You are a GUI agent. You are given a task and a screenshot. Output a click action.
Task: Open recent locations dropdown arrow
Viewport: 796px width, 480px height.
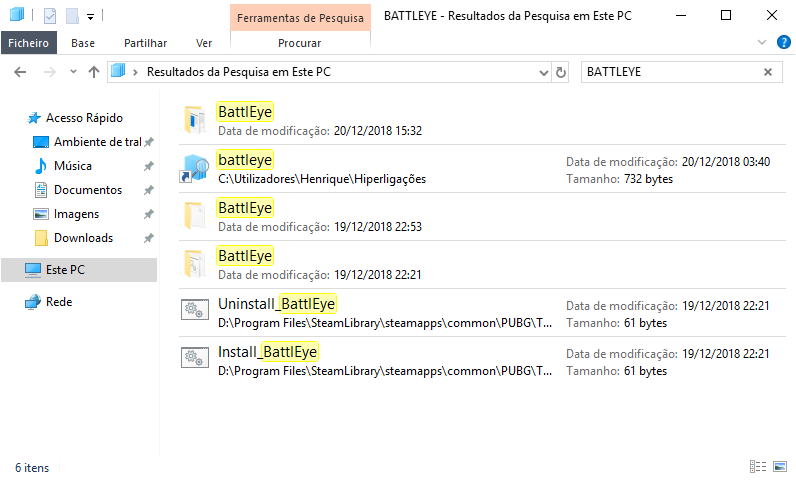click(74, 72)
